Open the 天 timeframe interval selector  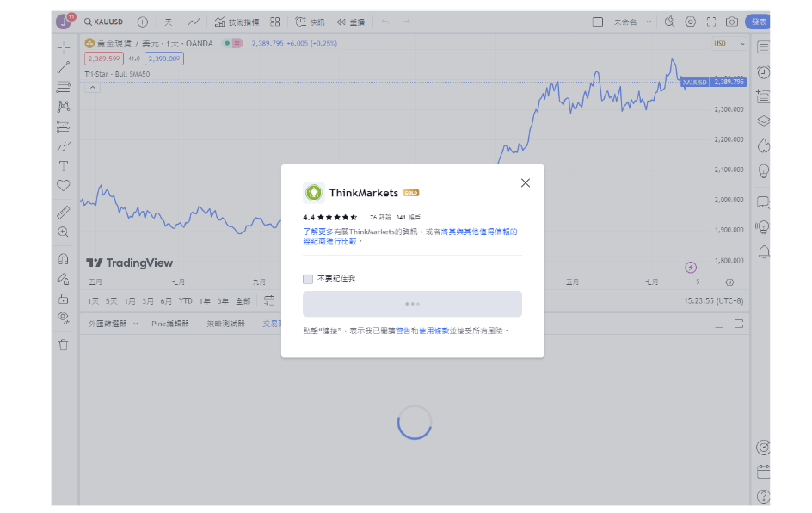[169, 22]
